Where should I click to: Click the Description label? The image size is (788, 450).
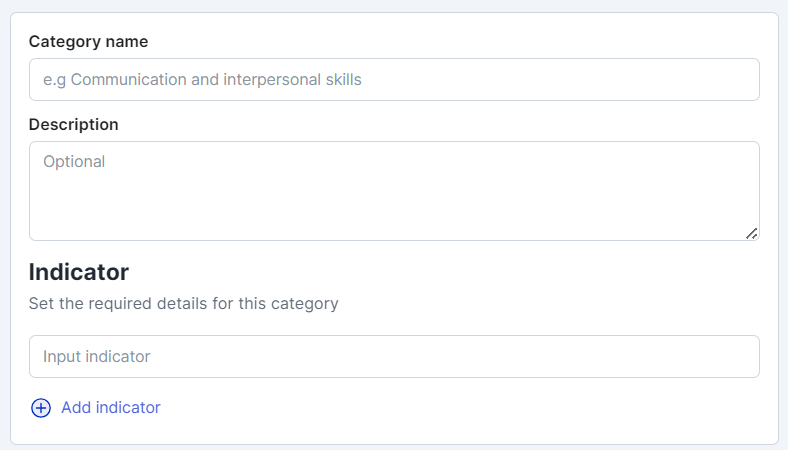(x=74, y=125)
